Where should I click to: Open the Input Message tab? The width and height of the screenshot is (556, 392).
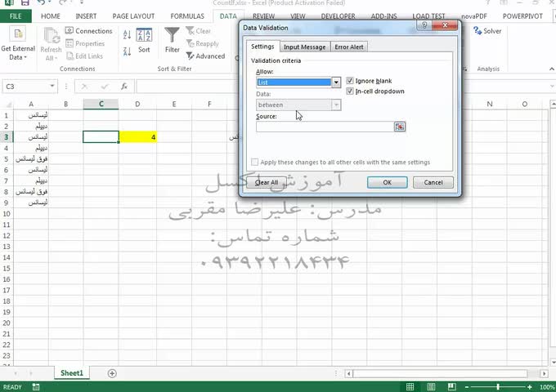[x=305, y=47]
